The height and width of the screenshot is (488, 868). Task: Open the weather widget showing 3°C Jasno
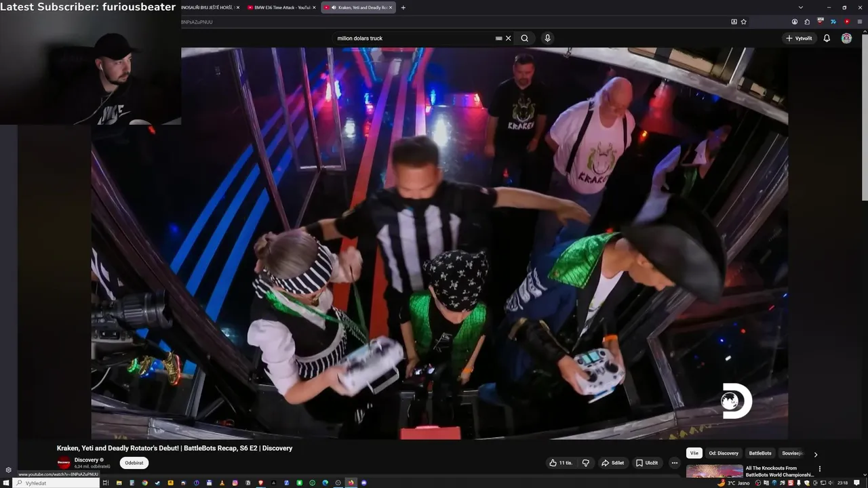click(734, 483)
